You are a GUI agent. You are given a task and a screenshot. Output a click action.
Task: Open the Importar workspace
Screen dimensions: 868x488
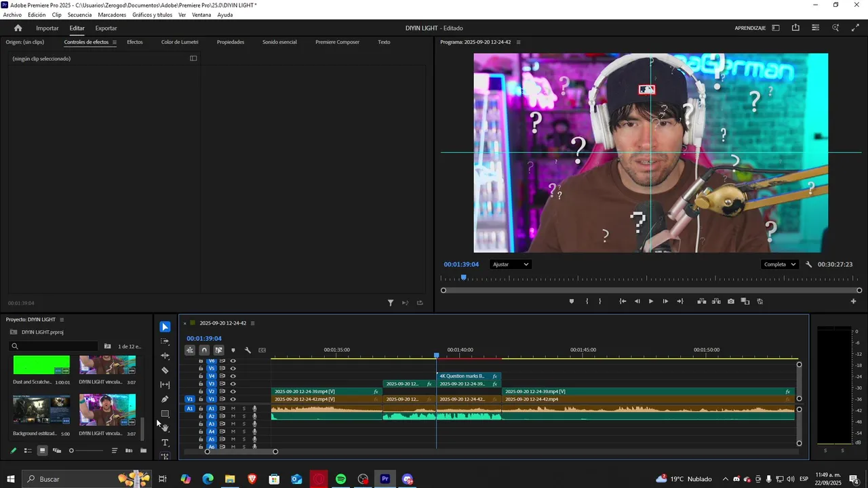click(x=47, y=28)
